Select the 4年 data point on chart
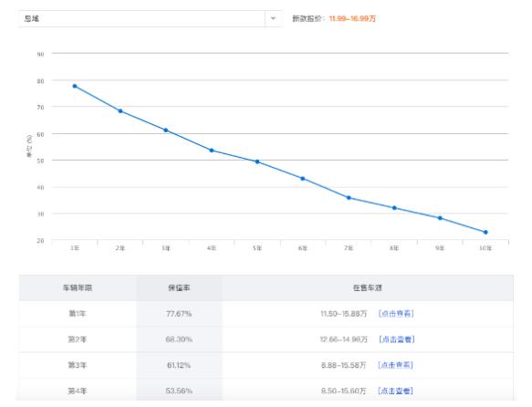 [x=212, y=151]
